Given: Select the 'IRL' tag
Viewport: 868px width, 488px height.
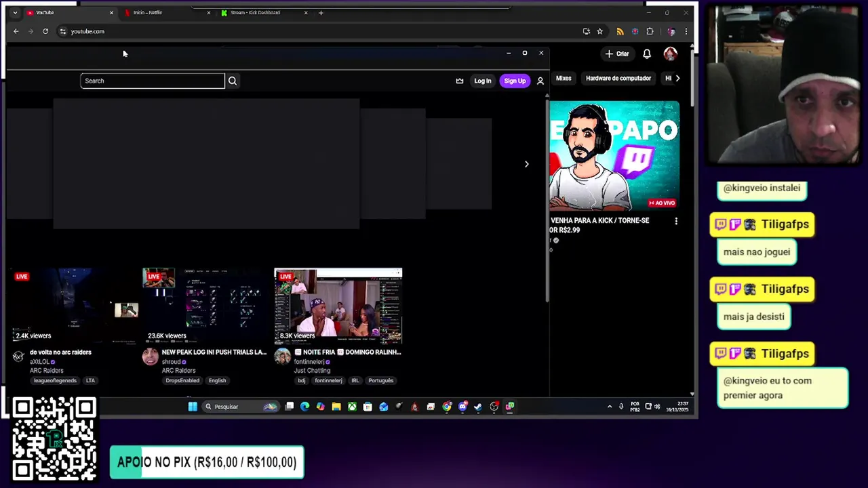Looking at the screenshot, I should 355,381.
